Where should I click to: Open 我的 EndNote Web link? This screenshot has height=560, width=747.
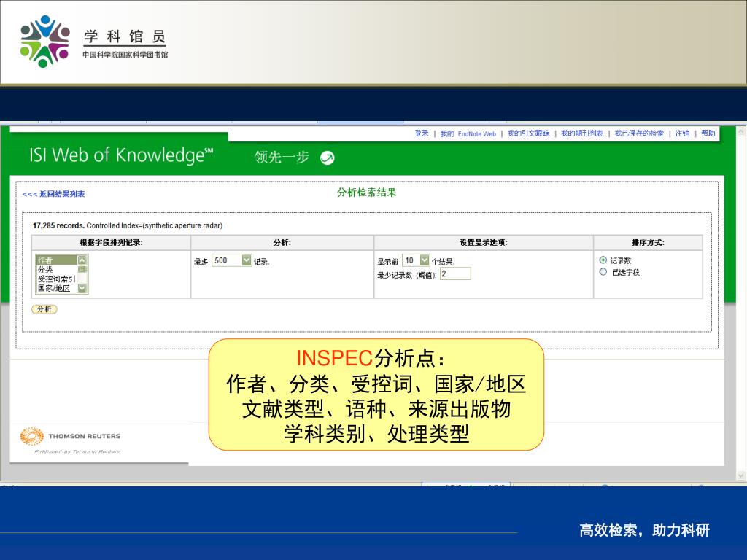tap(468, 134)
